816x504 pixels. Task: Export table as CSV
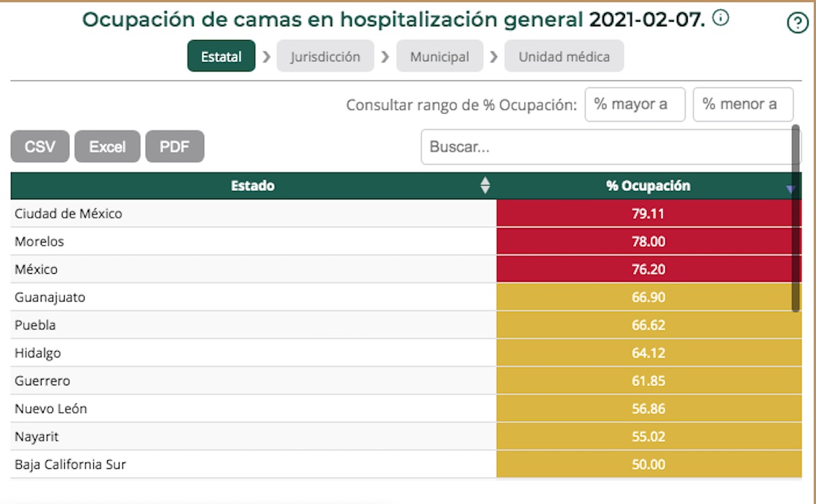[40, 146]
